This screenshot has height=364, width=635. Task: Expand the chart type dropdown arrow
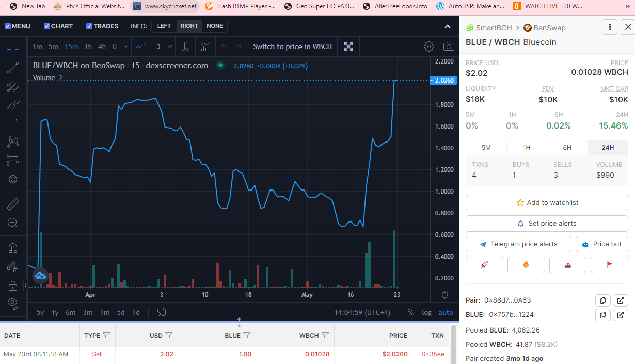(x=170, y=46)
